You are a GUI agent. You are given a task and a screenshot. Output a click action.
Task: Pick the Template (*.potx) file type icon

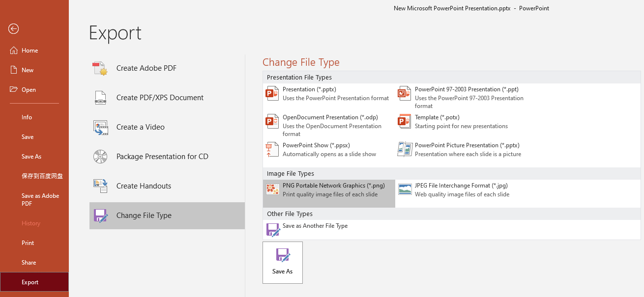[x=405, y=121]
